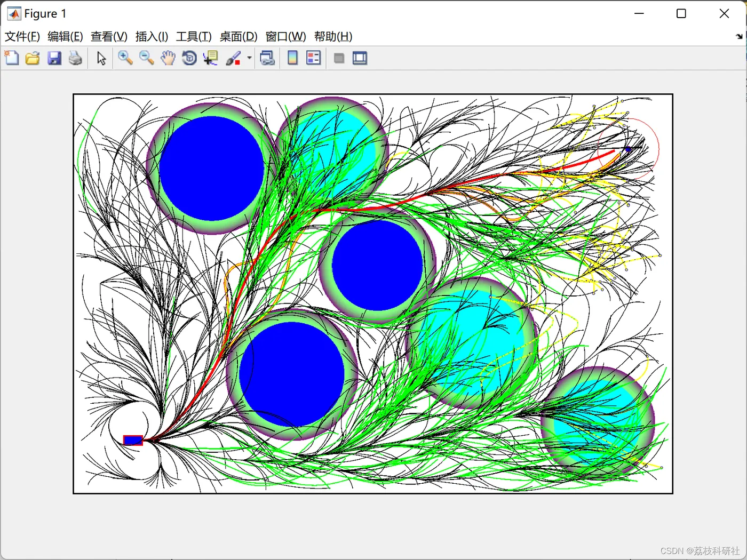The image size is (747, 560).
Task: Insert a colorbar from the toolbar
Action: click(x=292, y=58)
